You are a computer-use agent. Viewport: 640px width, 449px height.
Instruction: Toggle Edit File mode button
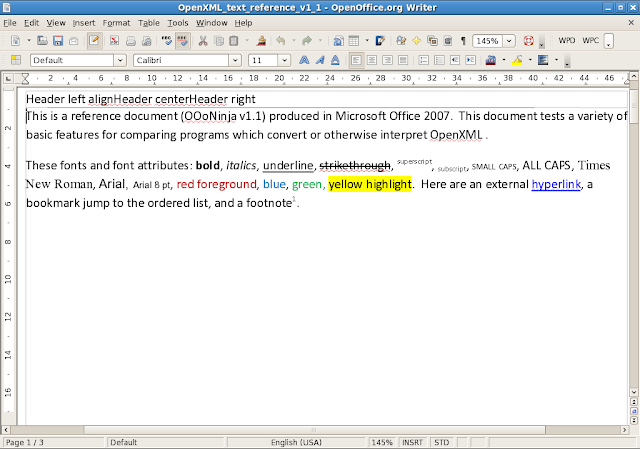coord(94,41)
